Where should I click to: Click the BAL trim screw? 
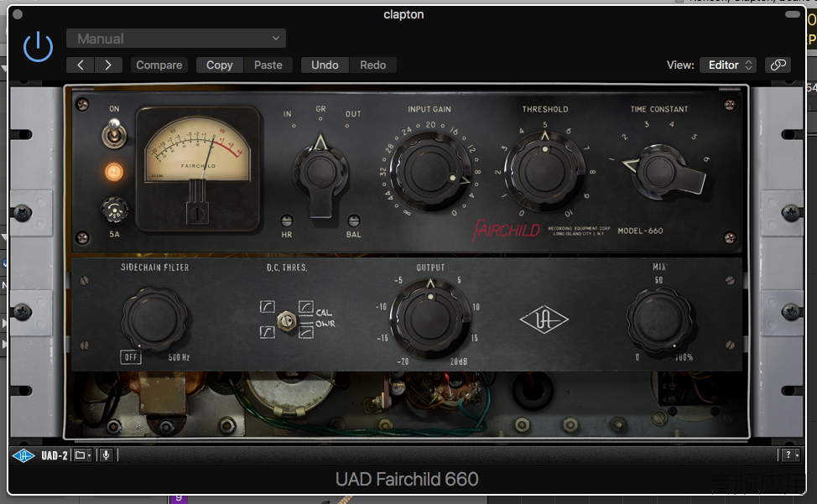353,221
